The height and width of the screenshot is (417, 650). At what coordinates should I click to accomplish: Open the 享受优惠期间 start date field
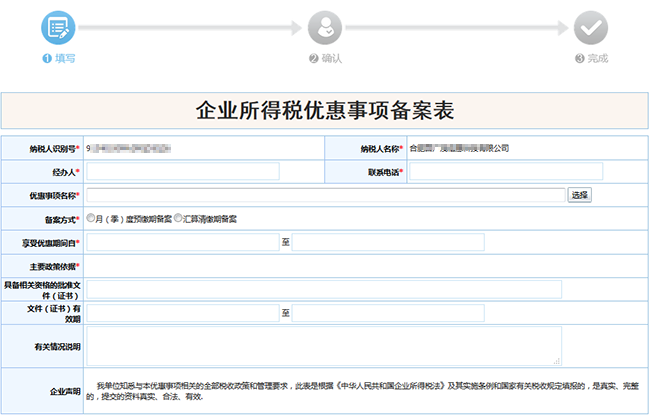point(182,242)
